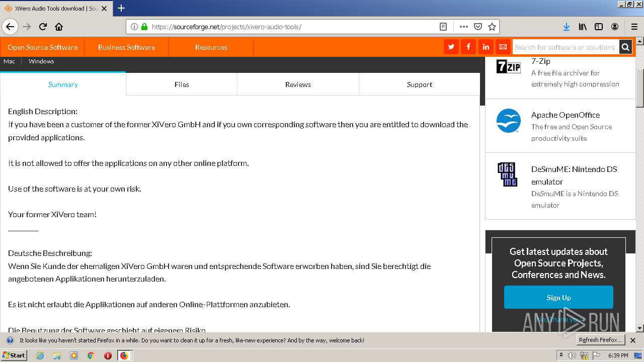Click the Windows platform link
The image size is (644, 362).
(x=41, y=61)
